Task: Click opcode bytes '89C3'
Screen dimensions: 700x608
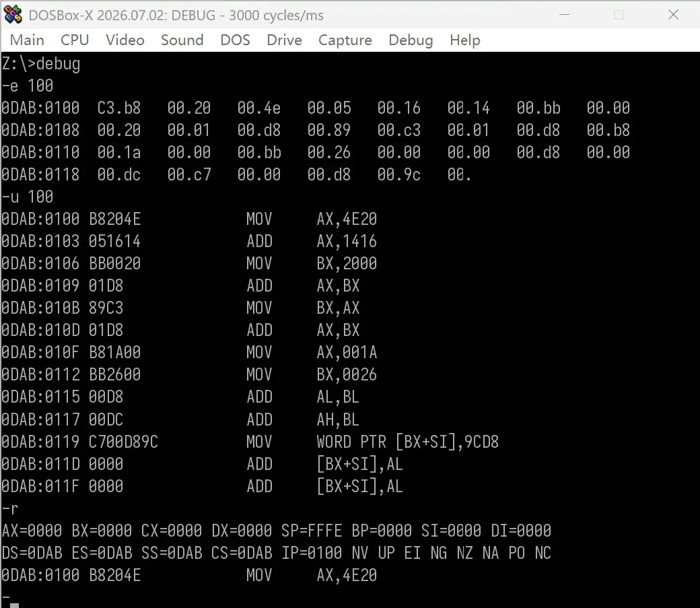Action: pyautogui.click(x=106, y=308)
